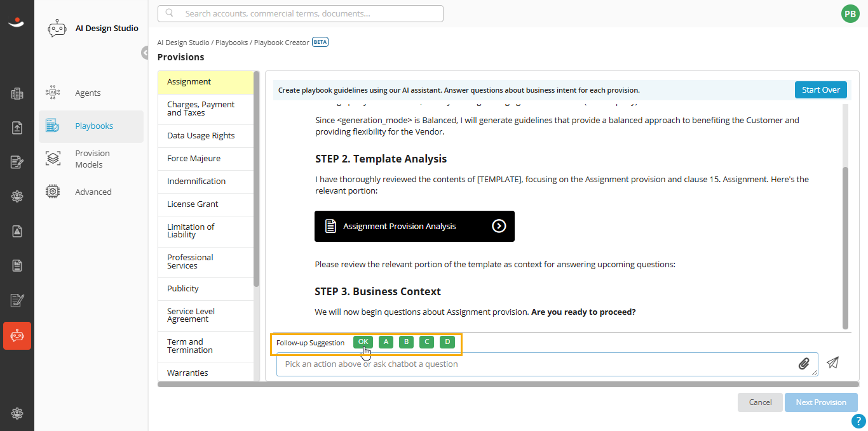Send message with paper plane icon
This screenshot has width=868, height=431.
pos(832,362)
